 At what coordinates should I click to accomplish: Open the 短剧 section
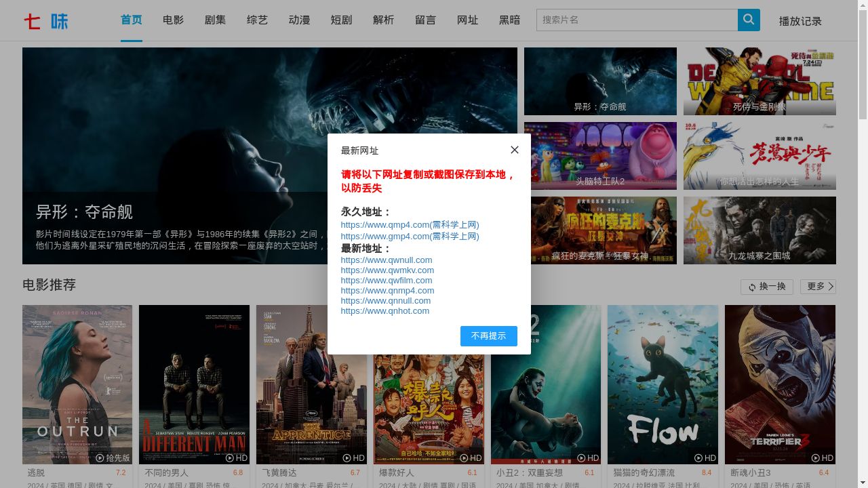[x=342, y=20]
